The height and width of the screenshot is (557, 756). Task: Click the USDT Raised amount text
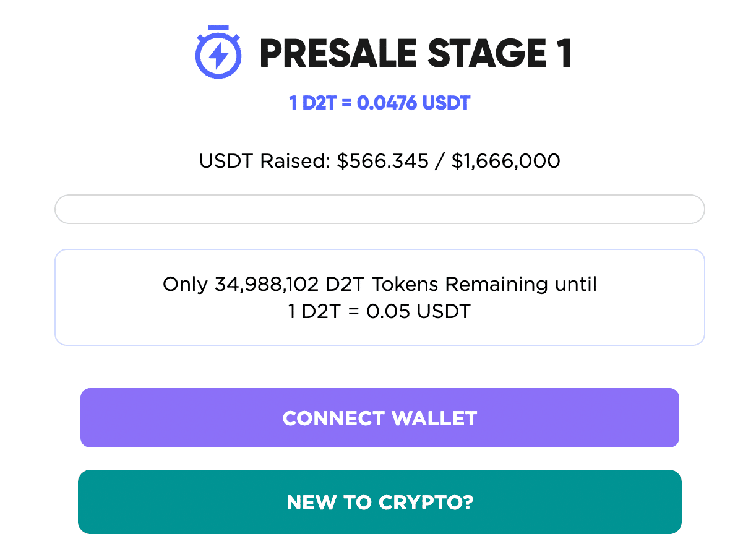380,162
